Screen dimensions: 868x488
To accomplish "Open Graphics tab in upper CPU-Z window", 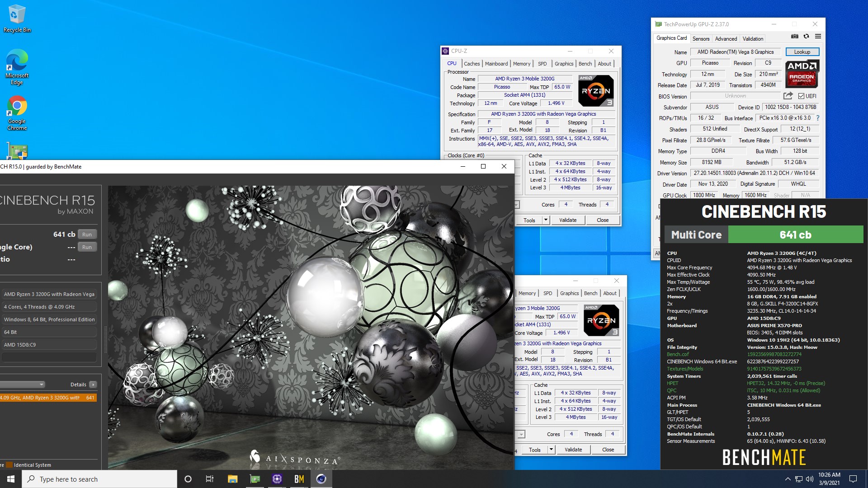I will 564,64.
